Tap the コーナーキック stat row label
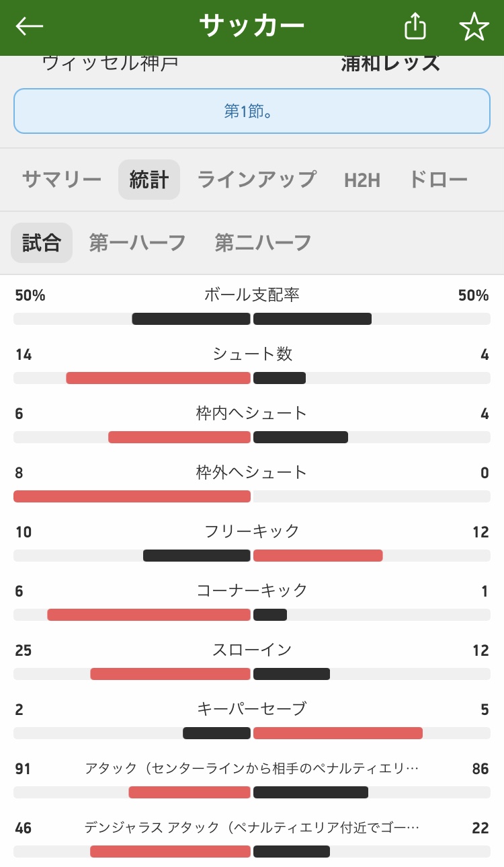Screen dimensions: 504x867 [x=252, y=591]
